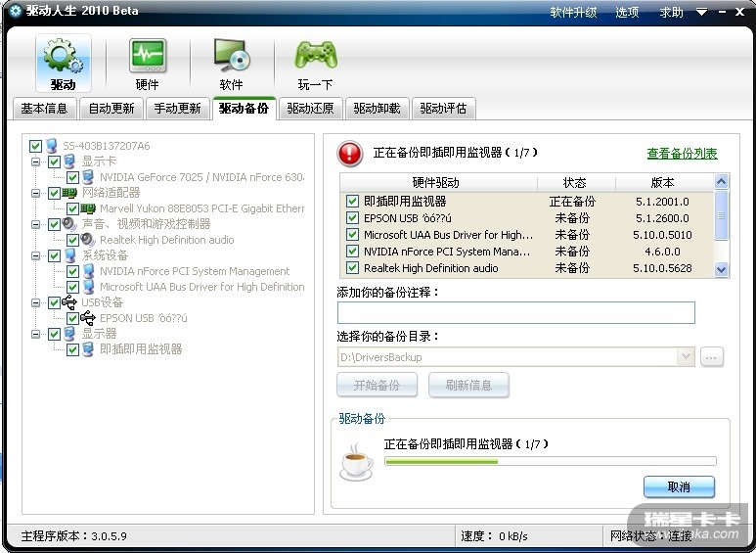756x553 pixels.
Task: Click Realtek High Definition audio tree icon
Action: point(88,240)
